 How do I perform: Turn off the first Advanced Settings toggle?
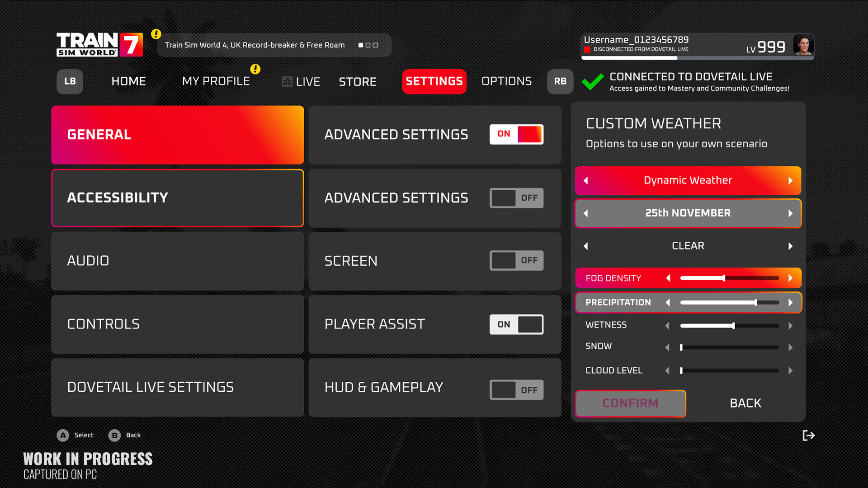click(517, 134)
